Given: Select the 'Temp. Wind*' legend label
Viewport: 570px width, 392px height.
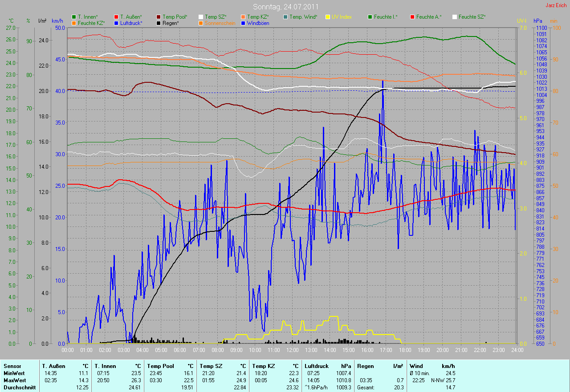Looking at the screenshot, I should pyautogui.click(x=304, y=17).
